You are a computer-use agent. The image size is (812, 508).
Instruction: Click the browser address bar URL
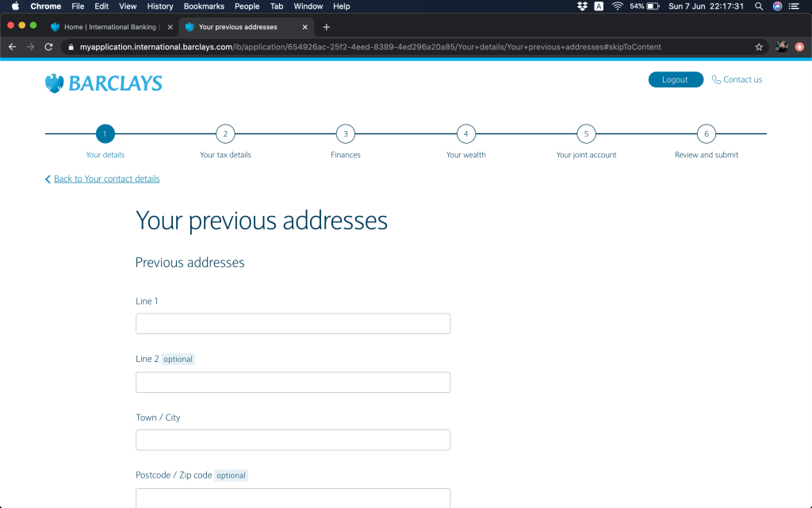click(x=370, y=47)
